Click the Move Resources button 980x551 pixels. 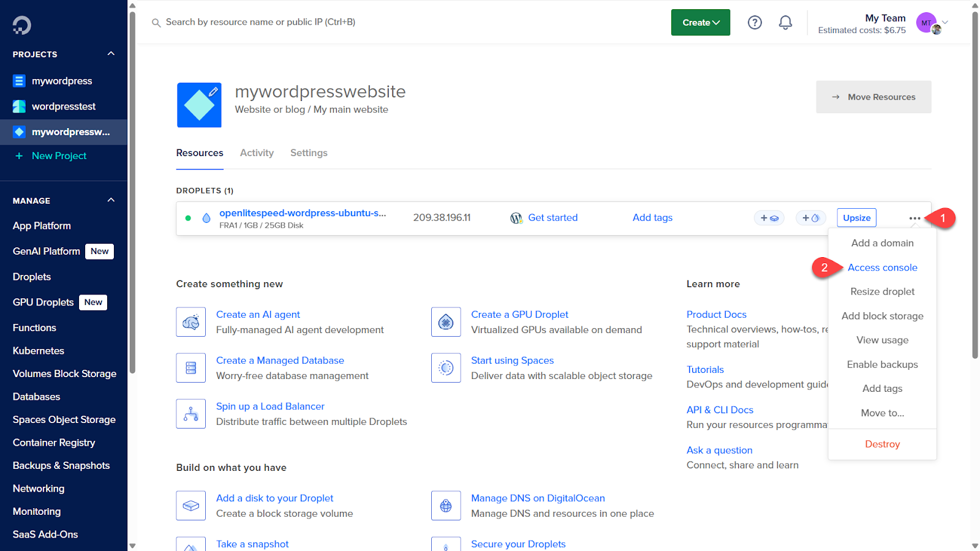(x=873, y=97)
